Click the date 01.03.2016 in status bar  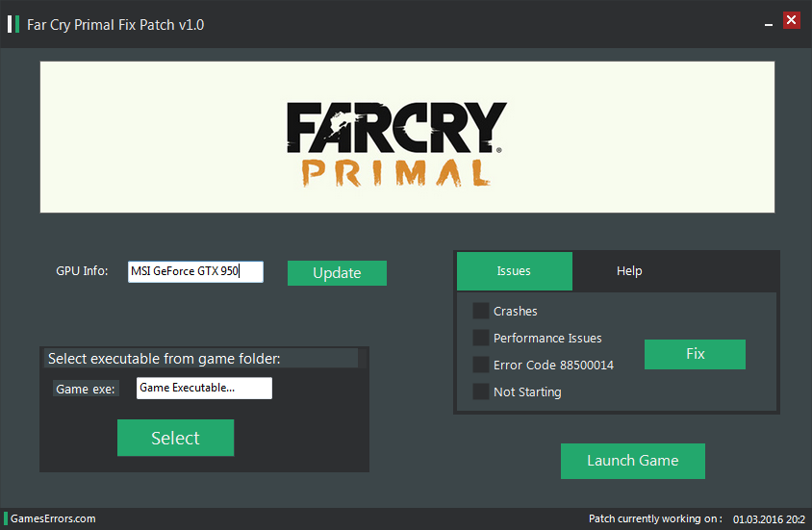[x=758, y=519]
